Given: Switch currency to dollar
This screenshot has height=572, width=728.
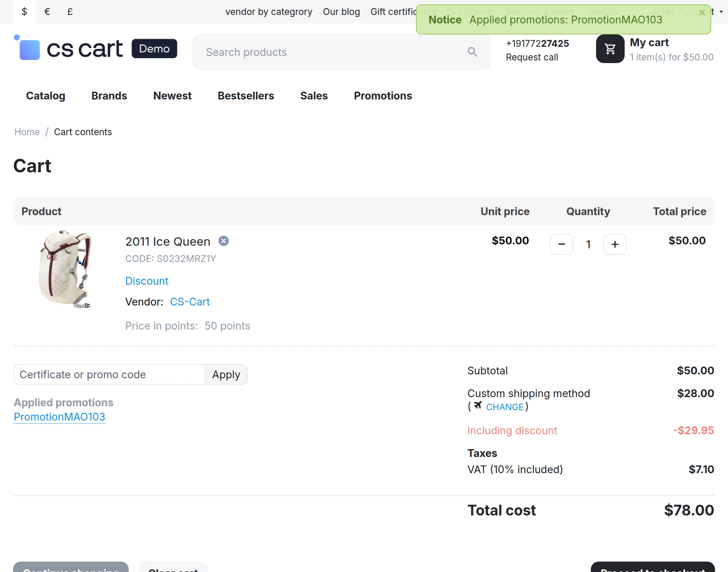Looking at the screenshot, I should (x=24, y=12).
